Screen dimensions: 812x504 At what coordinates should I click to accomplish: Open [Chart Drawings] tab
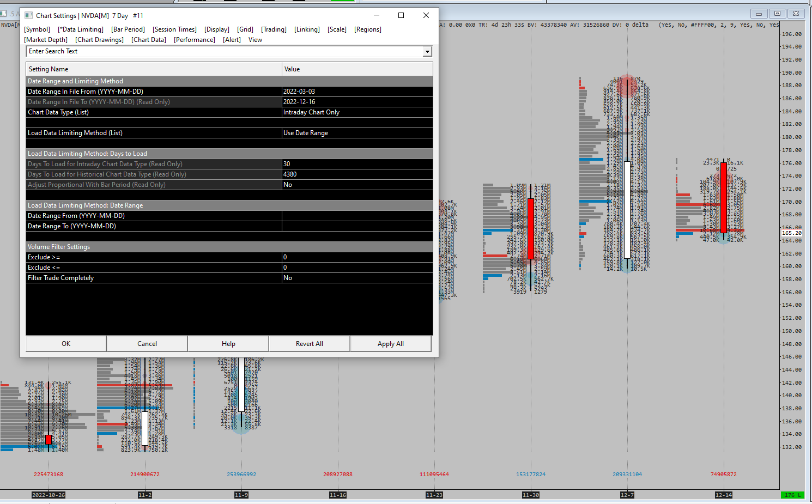pos(99,40)
